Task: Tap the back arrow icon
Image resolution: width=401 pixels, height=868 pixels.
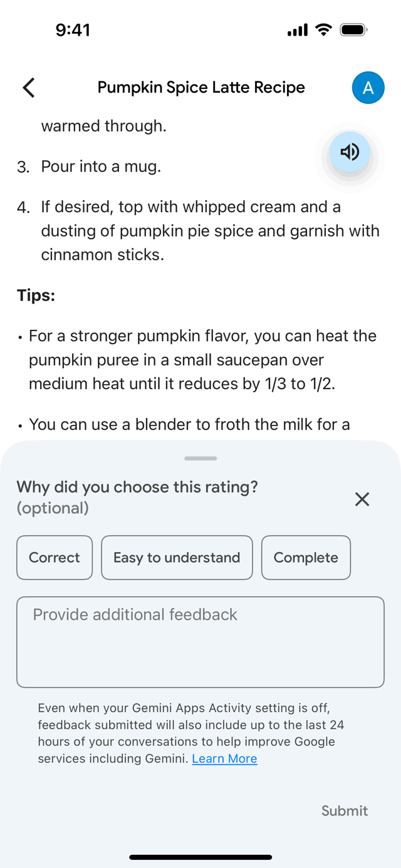Action: (29, 88)
